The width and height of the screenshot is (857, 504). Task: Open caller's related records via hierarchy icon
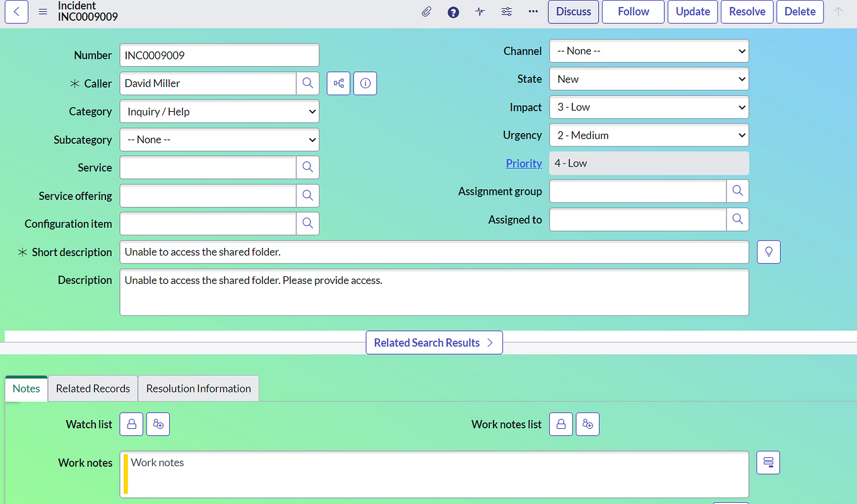point(338,83)
